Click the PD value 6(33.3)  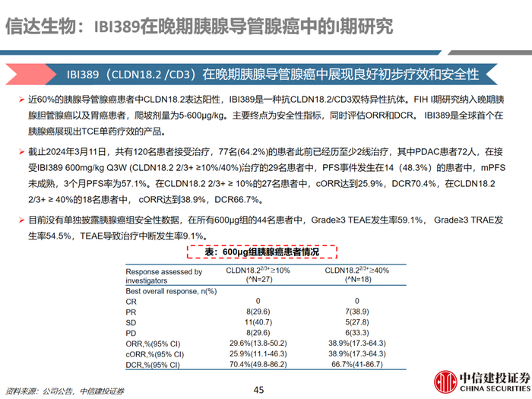(357, 333)
